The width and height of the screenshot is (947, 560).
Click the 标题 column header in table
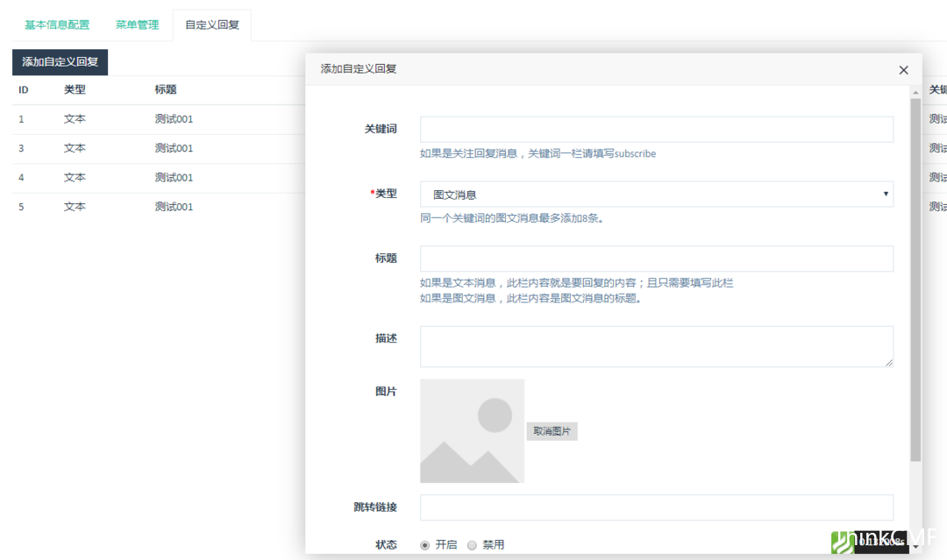pos(166,90)
